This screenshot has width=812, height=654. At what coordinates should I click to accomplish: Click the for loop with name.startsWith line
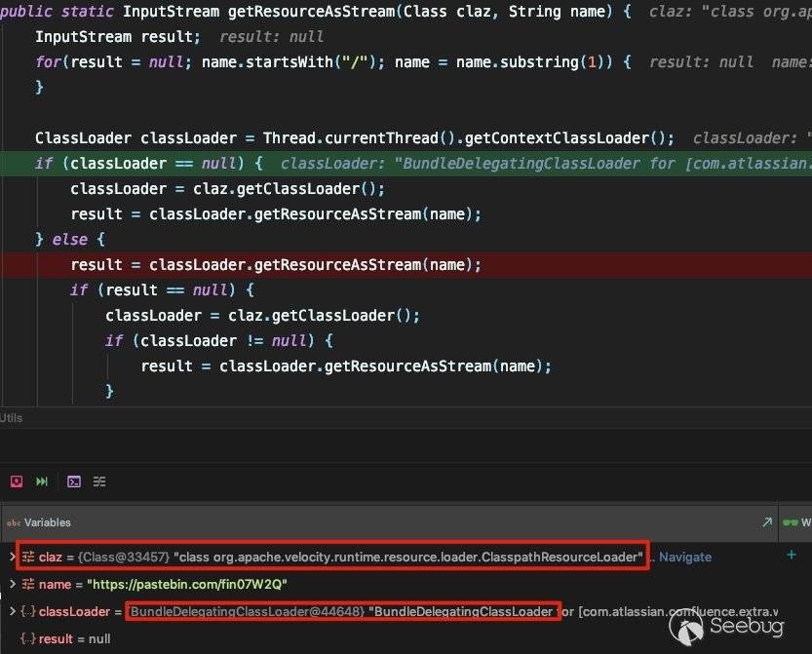(x=333, y=62)
